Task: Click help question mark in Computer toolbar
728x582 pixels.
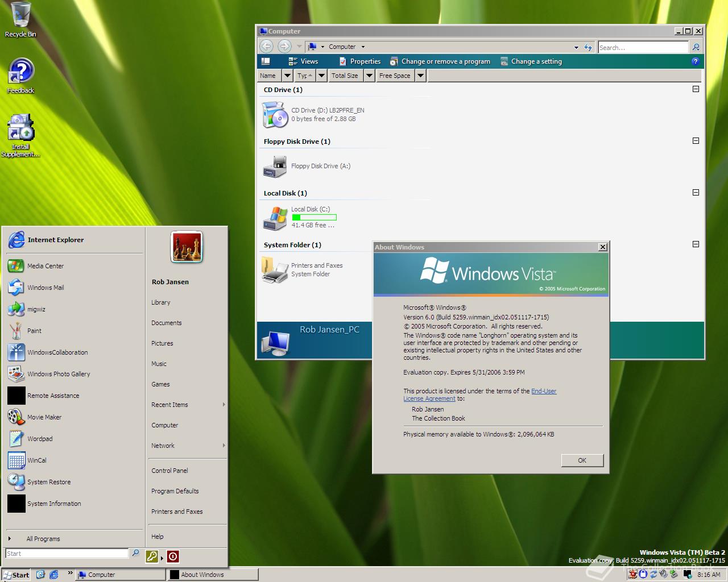Action: [x=695, y=61]
